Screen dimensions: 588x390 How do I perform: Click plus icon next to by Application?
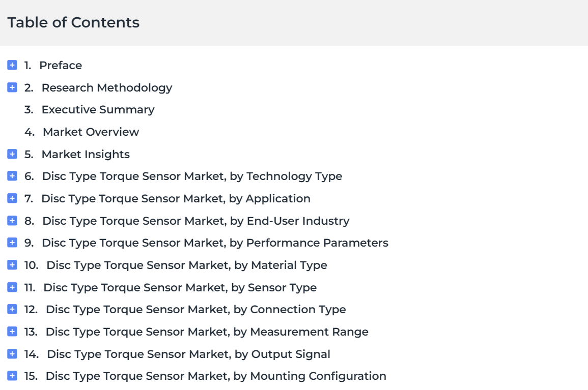pyautogui.click(x=12, y=198)
